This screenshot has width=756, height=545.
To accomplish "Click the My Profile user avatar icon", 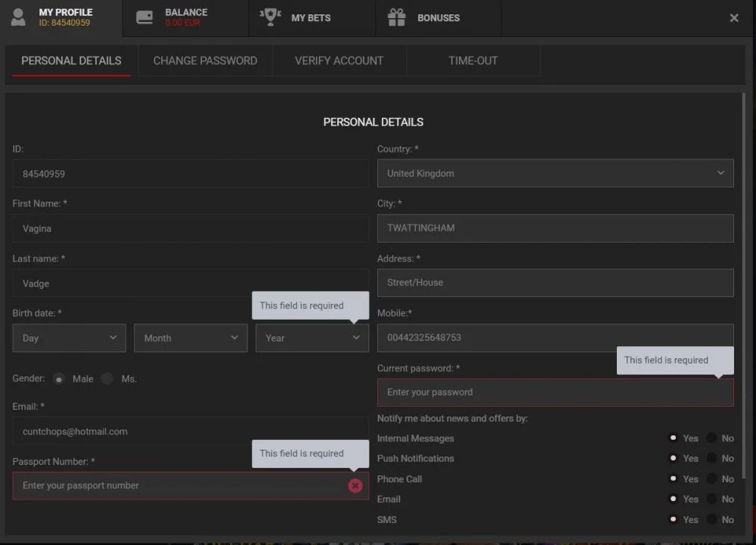I will point(18,17).
